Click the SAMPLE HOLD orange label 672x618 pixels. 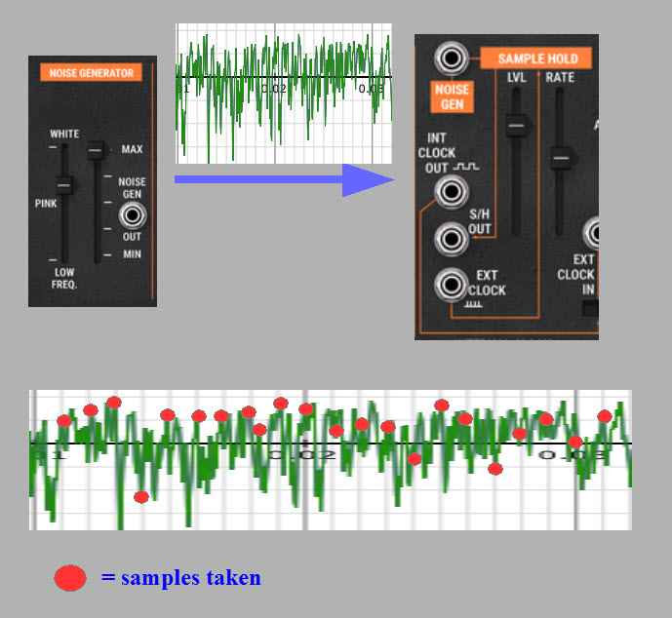[x=536, y=58]
